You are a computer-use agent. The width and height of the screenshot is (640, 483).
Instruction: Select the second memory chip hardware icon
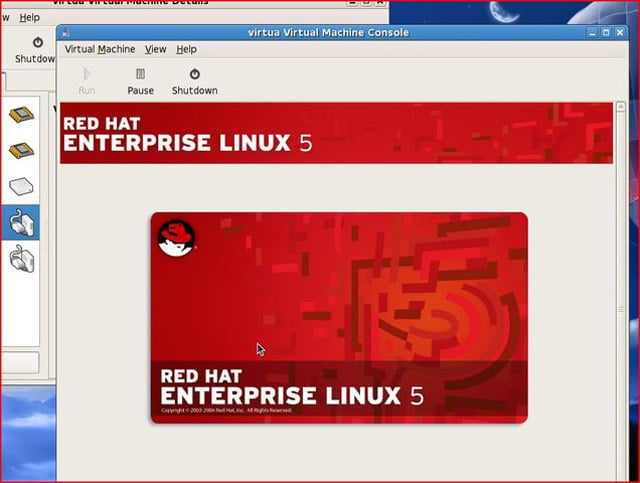coord(21,151)
